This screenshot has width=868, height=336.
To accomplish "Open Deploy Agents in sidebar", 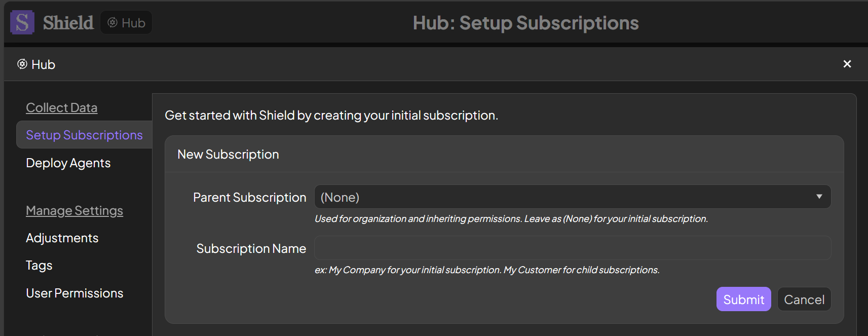I will [68, 163].
